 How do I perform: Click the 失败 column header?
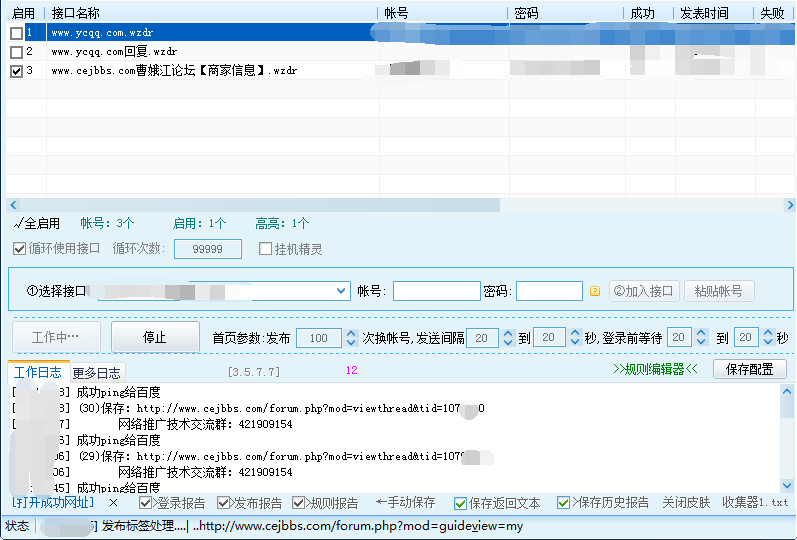click(773, 13)
